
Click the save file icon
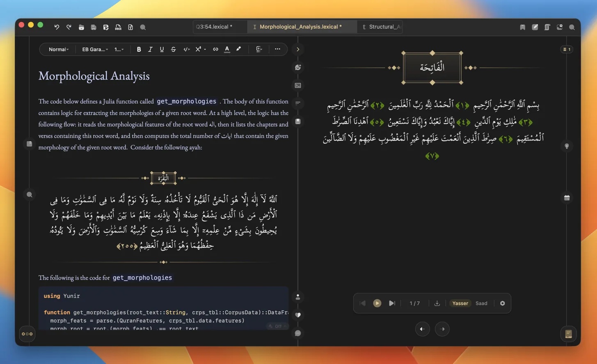pyautogui.click(x=94, y=27)
